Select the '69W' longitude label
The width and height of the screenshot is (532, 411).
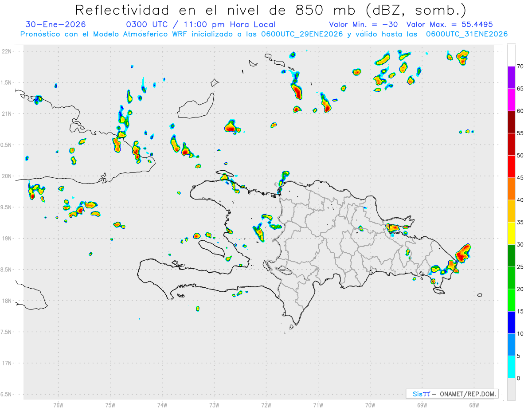[422, 405]
